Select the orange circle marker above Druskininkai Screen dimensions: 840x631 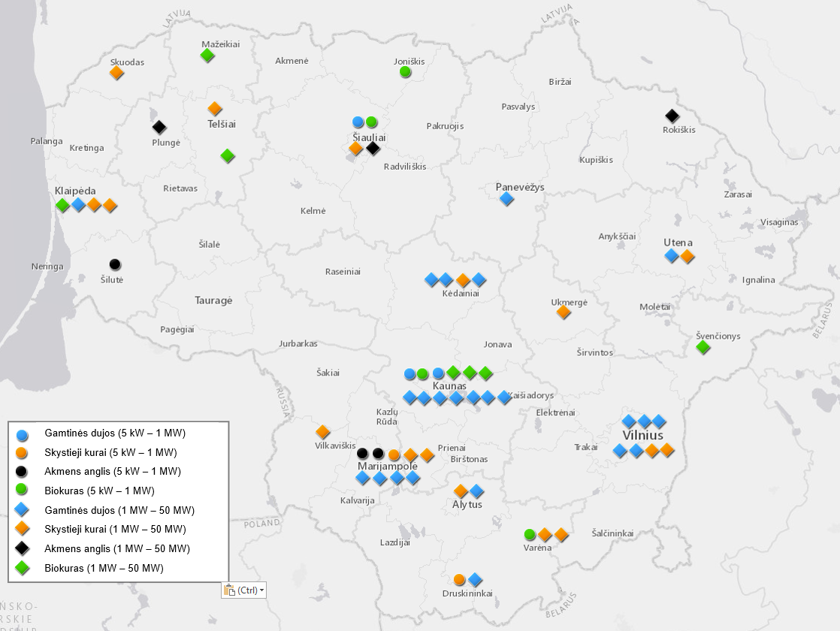point(460,580)
